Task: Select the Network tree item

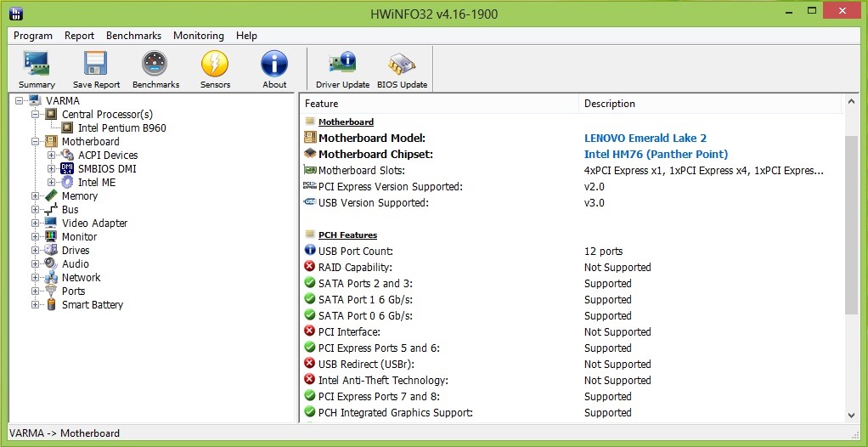Action: tap(81, 278)
